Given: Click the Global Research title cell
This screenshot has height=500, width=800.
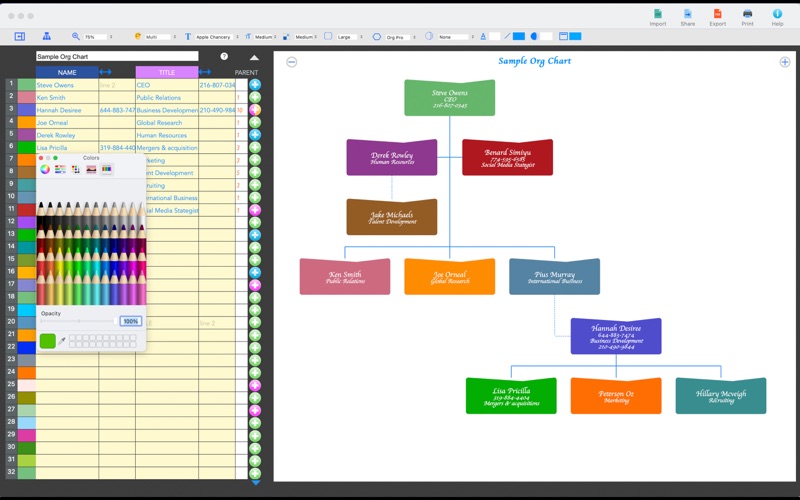Looking at the screenshot, I should (167, 122).
